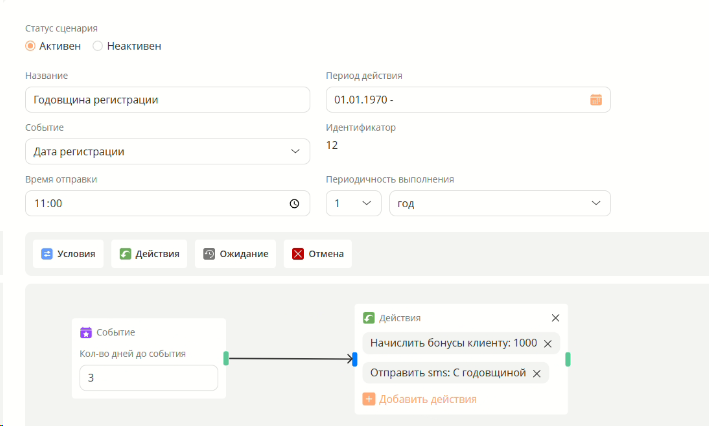The width and height of the screenshot is (709, 426).
Task: Expand the Событие dropdown Дата регистрации
Action: 167,151
